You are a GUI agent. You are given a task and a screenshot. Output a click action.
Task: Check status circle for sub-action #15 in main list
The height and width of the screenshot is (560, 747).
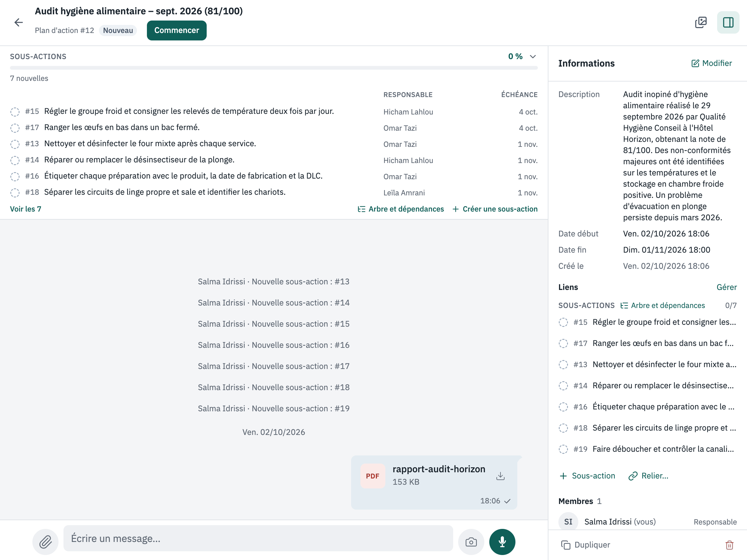pos(15,112)
